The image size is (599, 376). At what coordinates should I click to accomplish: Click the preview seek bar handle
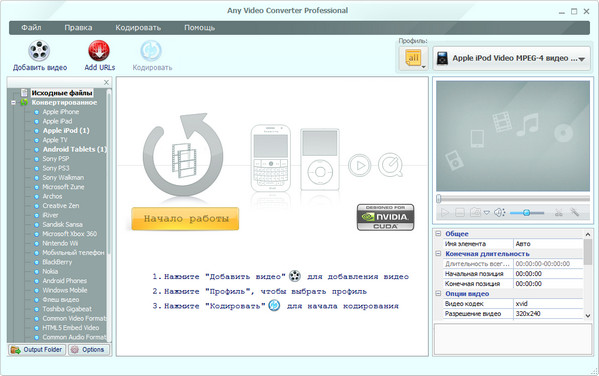pyautogui.click(x=439, y=198)
